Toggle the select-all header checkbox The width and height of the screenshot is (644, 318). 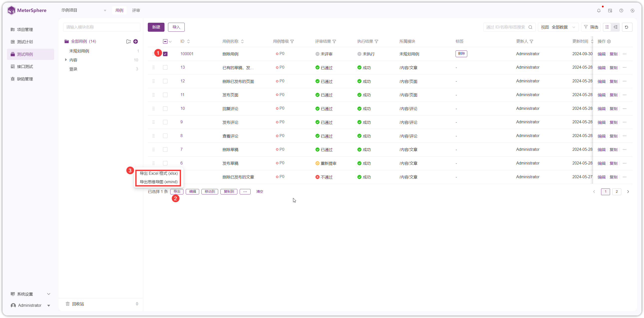165,41
